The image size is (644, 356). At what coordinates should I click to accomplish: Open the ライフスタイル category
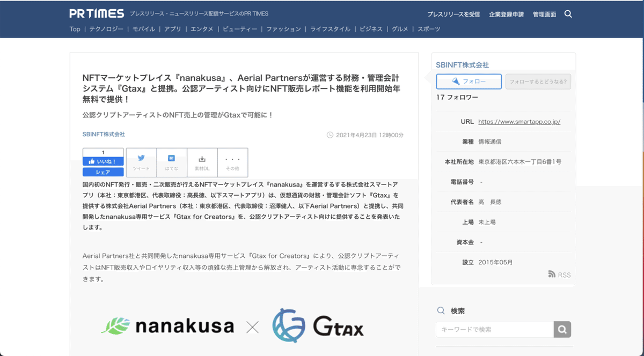tap(330, 29)
